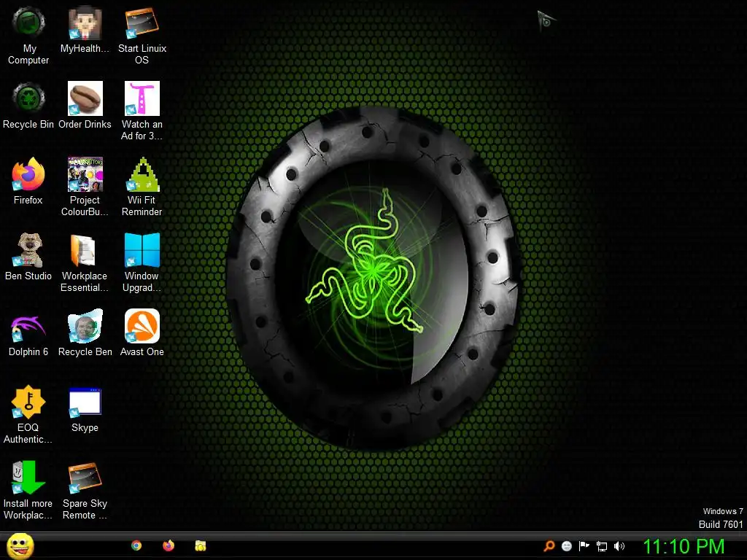Click the Firefox taskbar icon

click(x=169, y=545)
